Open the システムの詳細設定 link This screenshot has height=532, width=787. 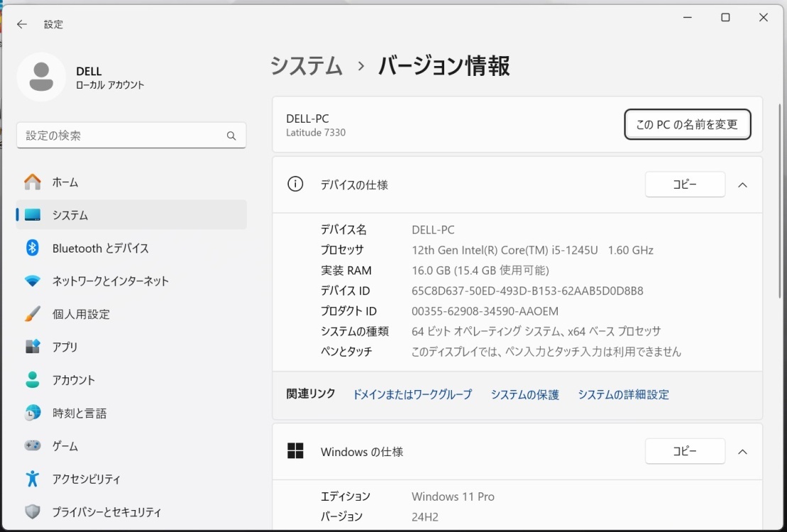pos(623,394)
